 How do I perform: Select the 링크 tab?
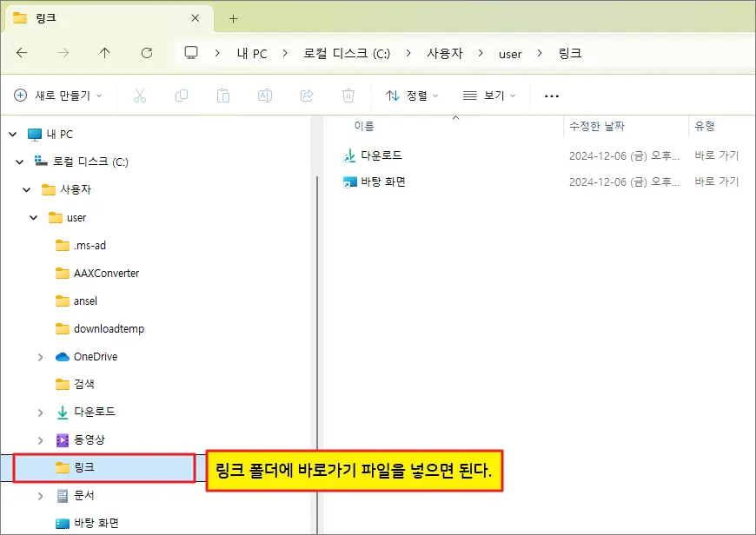(x=109, y=18)
